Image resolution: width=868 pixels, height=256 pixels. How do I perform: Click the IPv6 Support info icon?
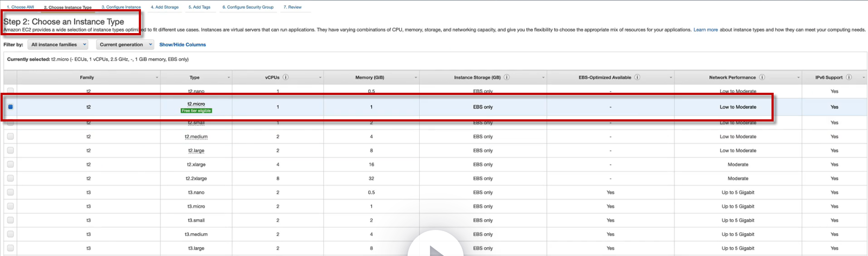(x=848, y=77)
